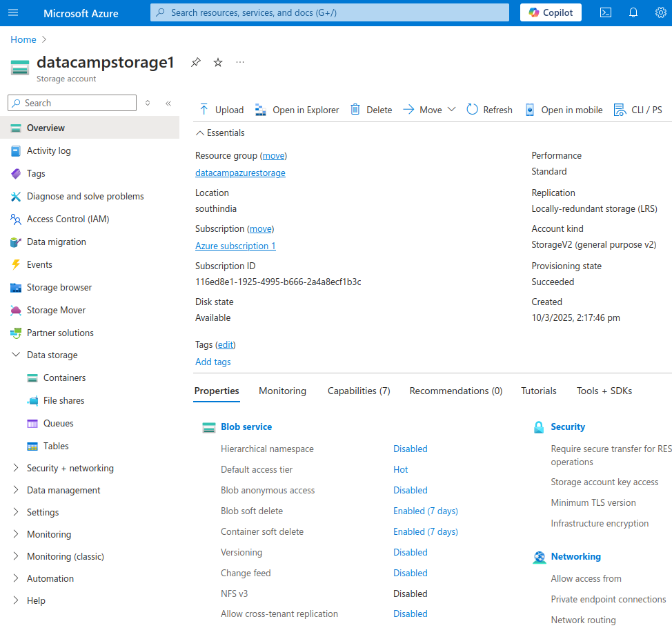Click the Queues icon
The height and width of the screenshot is (628, 672).
(x=32, y=424)
